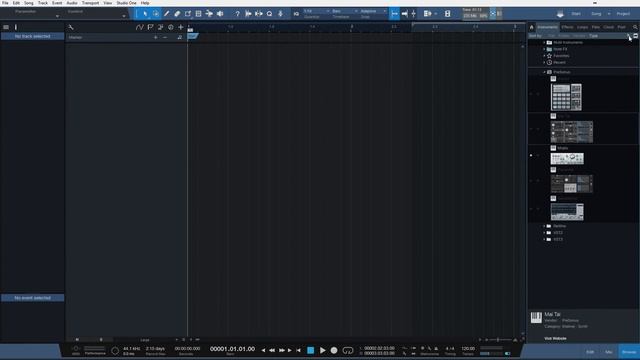Click the Song page button
The height and width of the screenshot is (360, 640).
click(596, 14)
